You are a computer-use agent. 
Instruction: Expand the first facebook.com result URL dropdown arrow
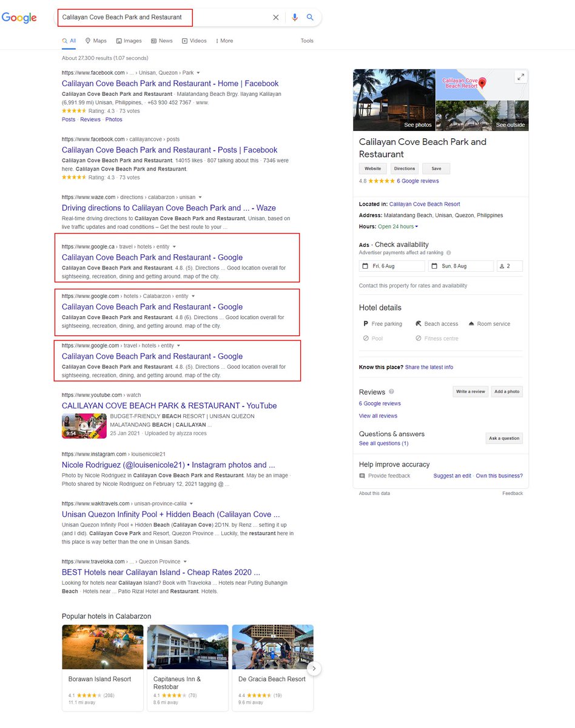(198, 73)
